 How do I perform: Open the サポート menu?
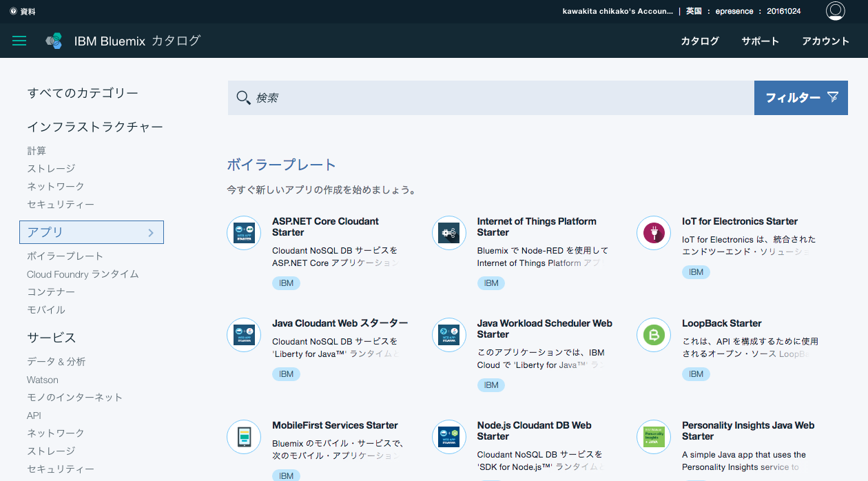point(760,41)
